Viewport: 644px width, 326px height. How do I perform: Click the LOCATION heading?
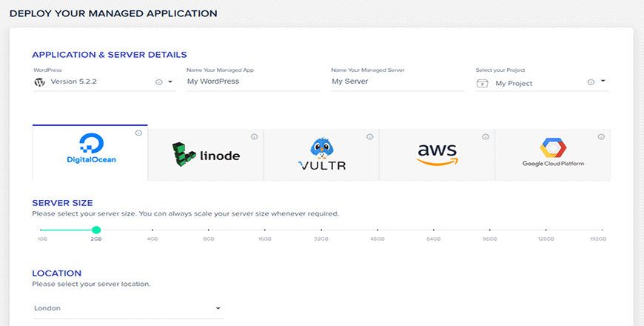tap(57, 273)
